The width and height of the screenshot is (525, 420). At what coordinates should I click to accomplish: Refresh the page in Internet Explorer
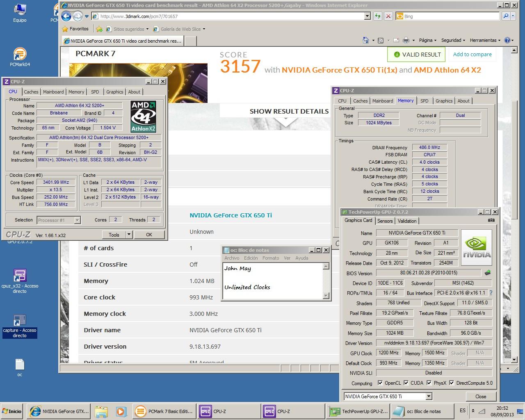tap(378, 16)
